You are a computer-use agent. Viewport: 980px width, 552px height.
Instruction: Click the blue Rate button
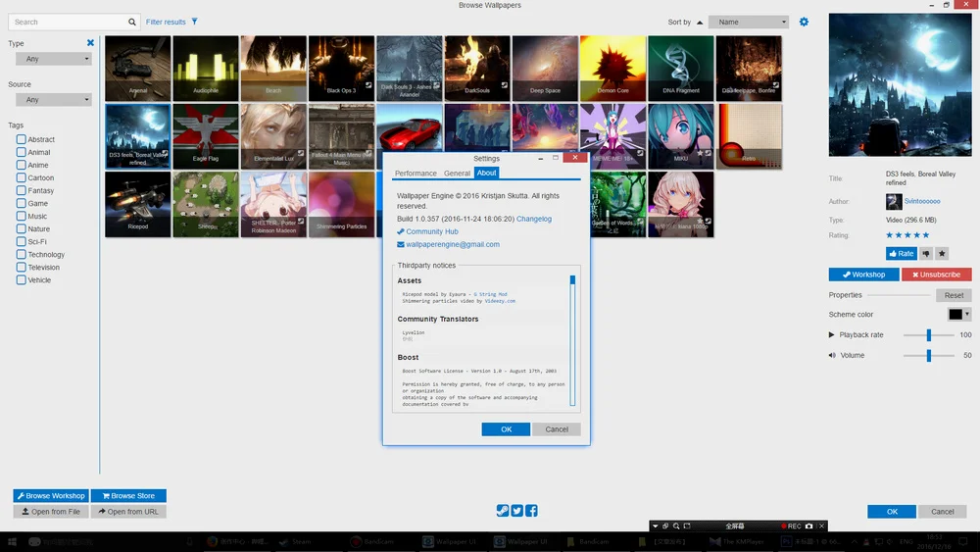tap(902, 253)
